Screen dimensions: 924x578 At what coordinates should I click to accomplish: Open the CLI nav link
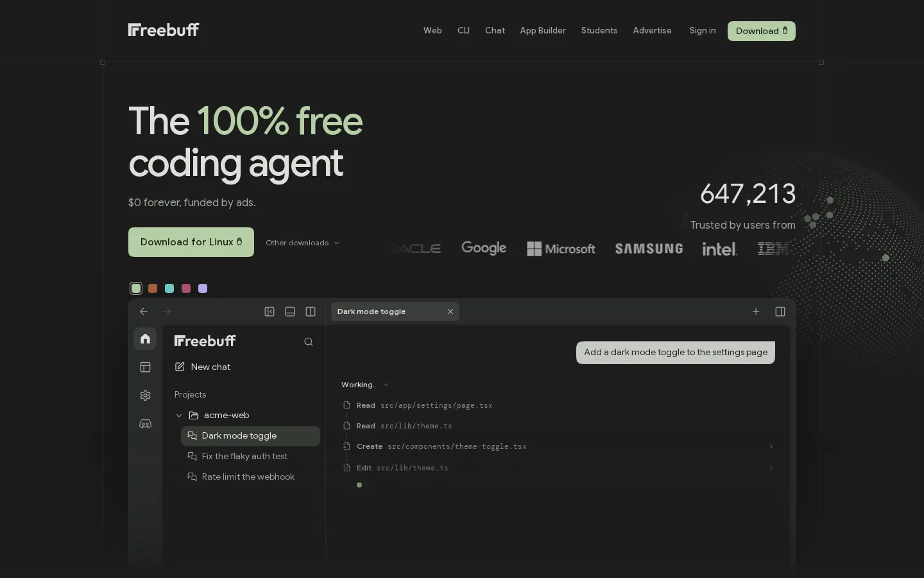point(463,30)
